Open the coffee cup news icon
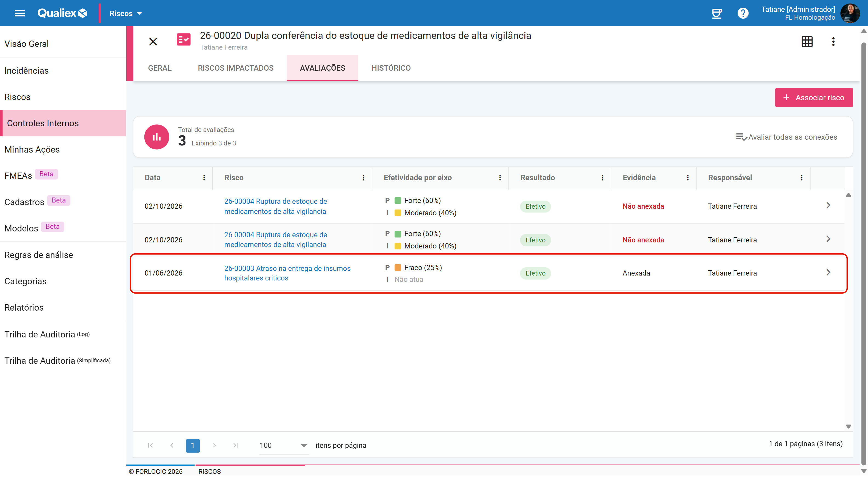The height and width of the screenshot is (493, 868). (x=716, y=13)
